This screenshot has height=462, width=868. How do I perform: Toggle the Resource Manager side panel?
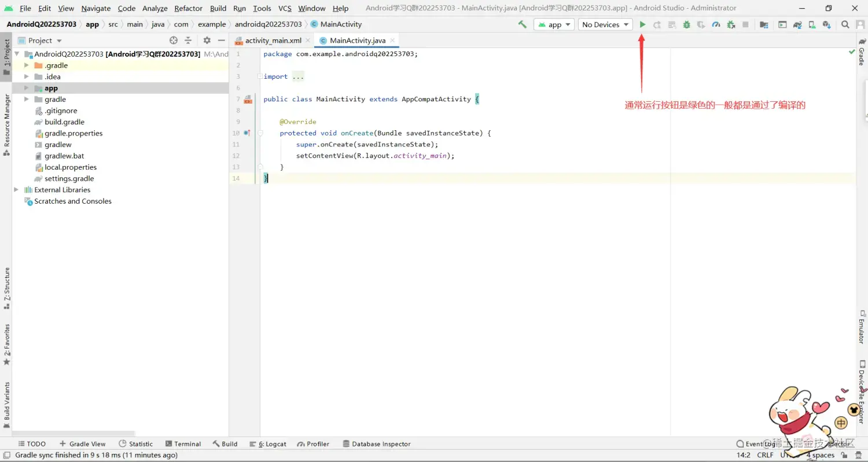coord(6,125)
